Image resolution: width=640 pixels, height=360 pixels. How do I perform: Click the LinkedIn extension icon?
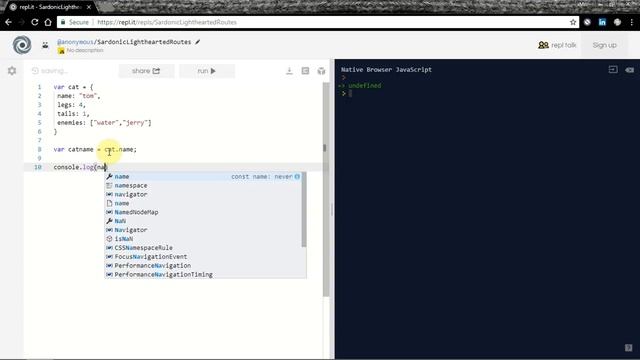click(x=602, y=22)
